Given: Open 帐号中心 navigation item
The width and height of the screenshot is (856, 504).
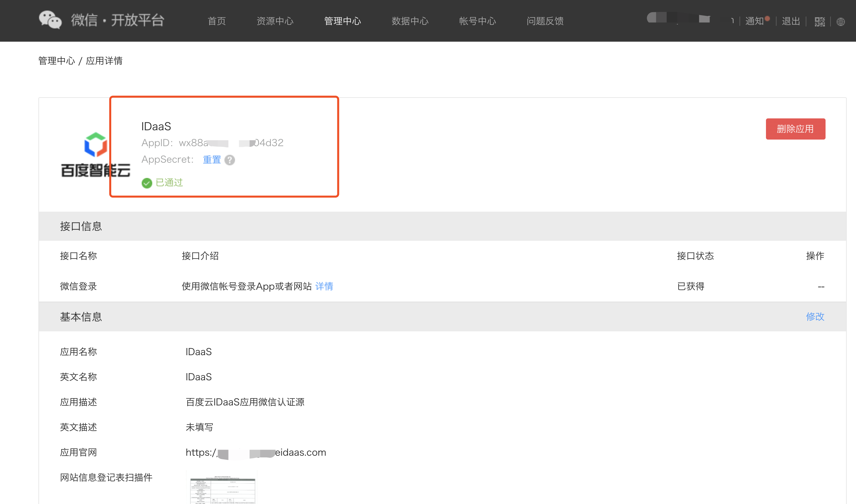Looking at the screenshot, I should click(477, 21).
